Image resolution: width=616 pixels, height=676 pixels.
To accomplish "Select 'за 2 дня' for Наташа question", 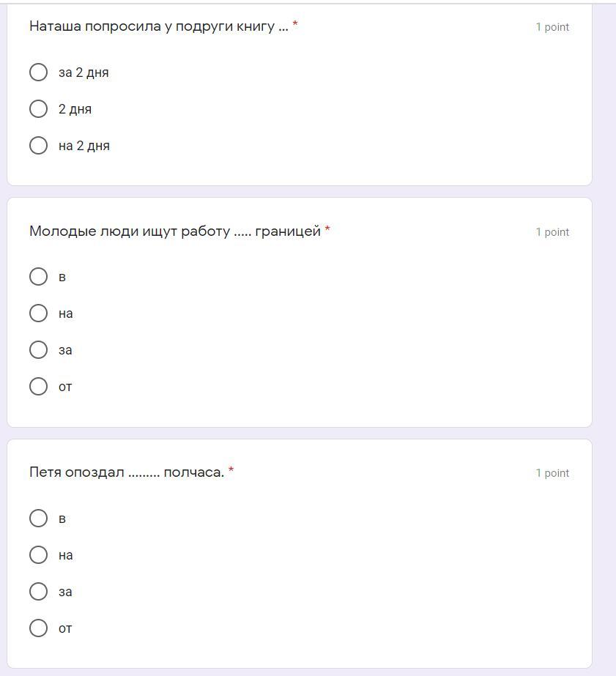I will tap(38, 73).
